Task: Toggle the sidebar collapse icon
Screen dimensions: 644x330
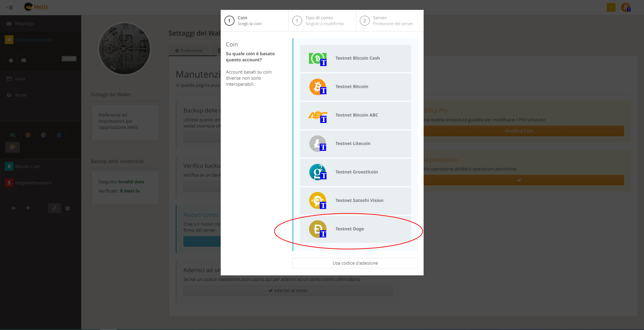Action: tap(10, 7)
